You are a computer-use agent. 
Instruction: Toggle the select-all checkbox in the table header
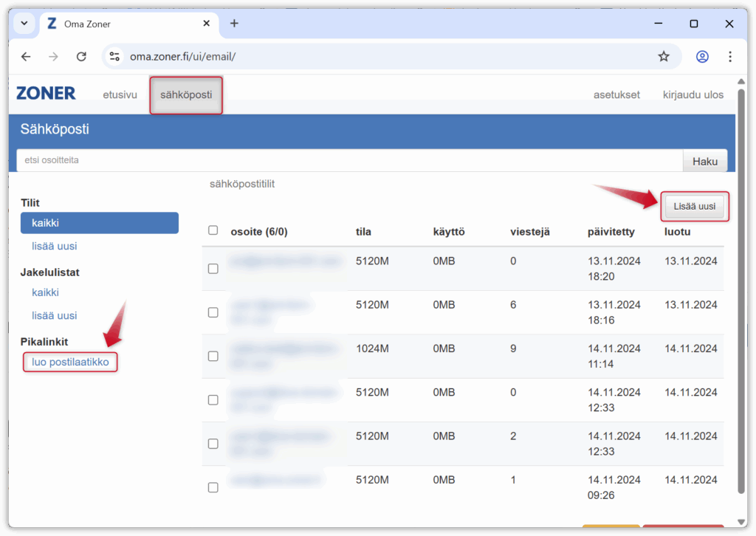213,230
